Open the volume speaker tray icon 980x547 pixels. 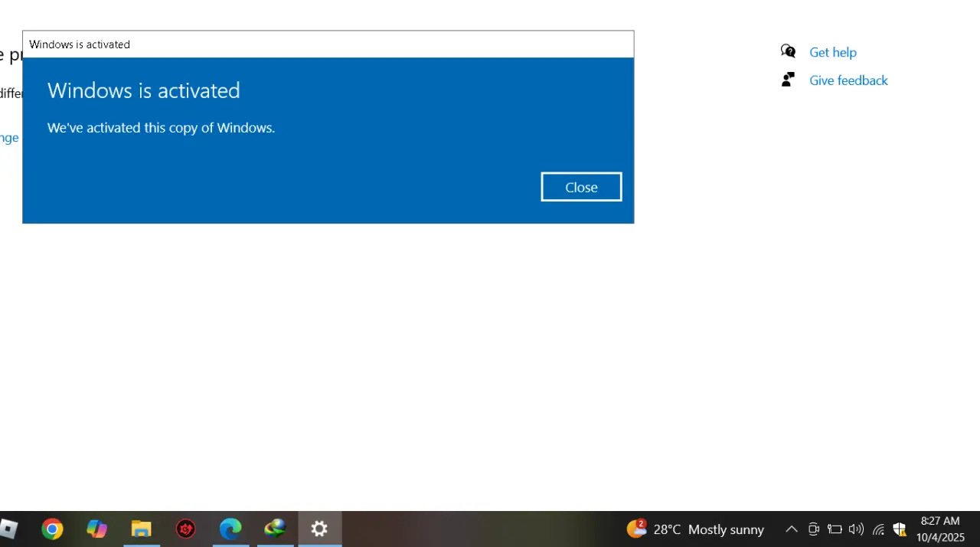(856, 529)
